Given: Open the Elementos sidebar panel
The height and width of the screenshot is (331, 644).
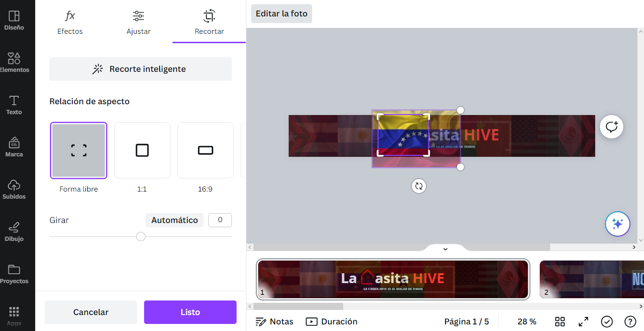Looking at the screenshot, I should point(14,63).
